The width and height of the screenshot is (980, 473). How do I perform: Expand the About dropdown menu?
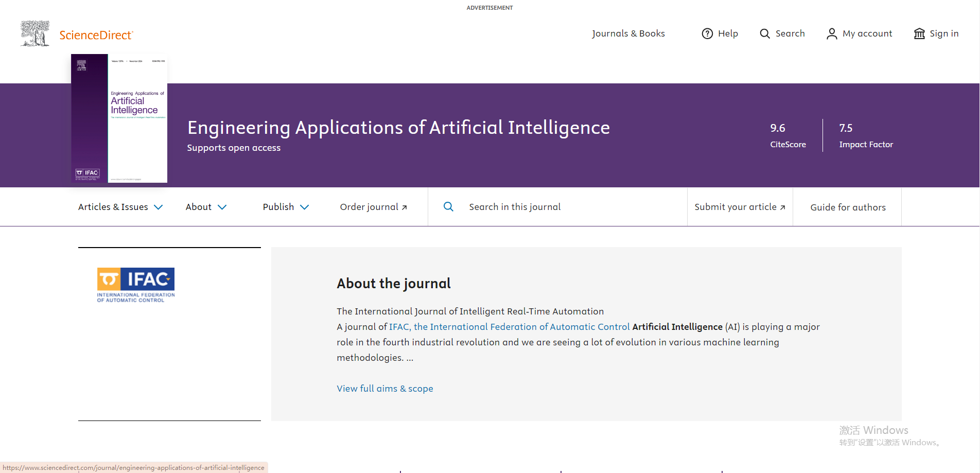tap(206, 207)
